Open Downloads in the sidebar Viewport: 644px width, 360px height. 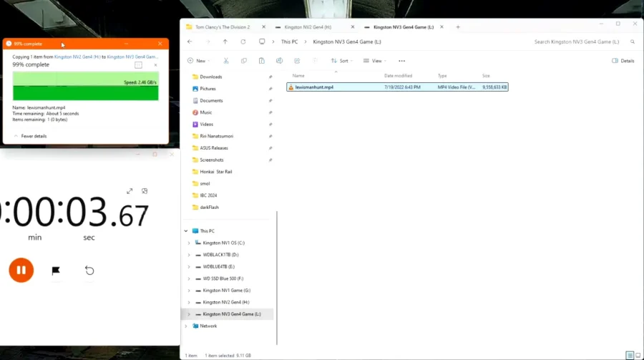210,77
